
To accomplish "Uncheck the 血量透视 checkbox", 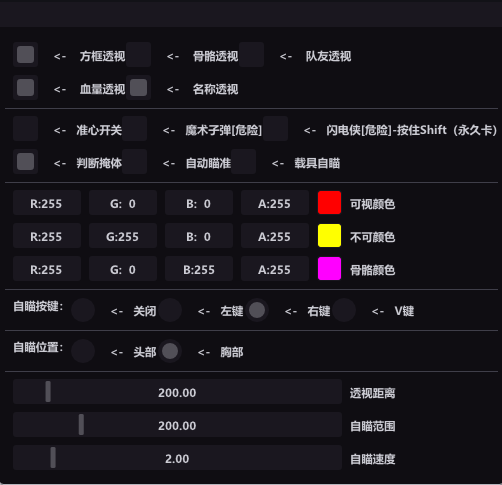I will point(25,88).
